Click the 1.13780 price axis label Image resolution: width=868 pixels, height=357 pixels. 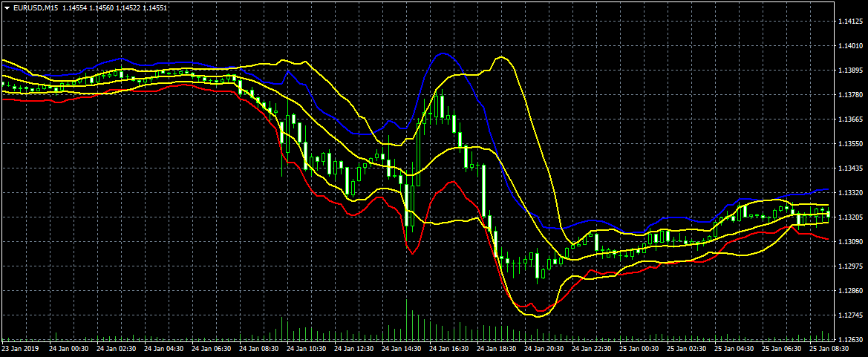(x=852, y=95)
